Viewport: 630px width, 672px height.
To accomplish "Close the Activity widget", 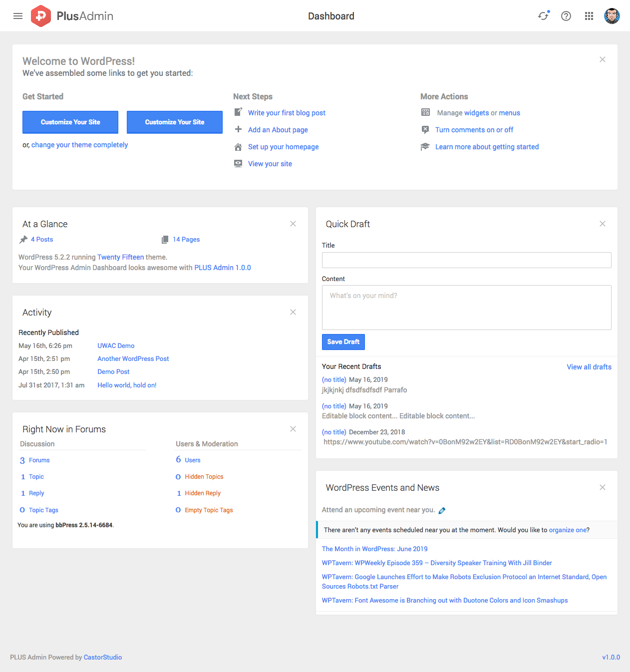I will click(x=293, y=312).
